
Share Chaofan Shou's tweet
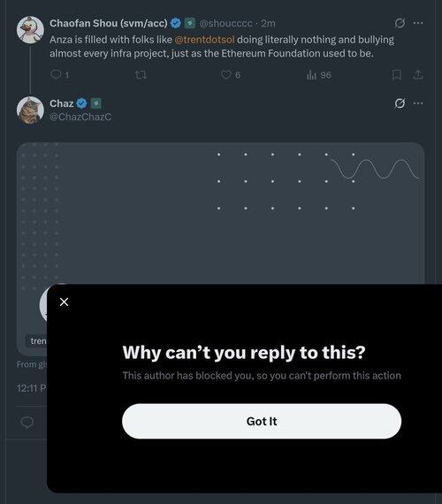418,75
